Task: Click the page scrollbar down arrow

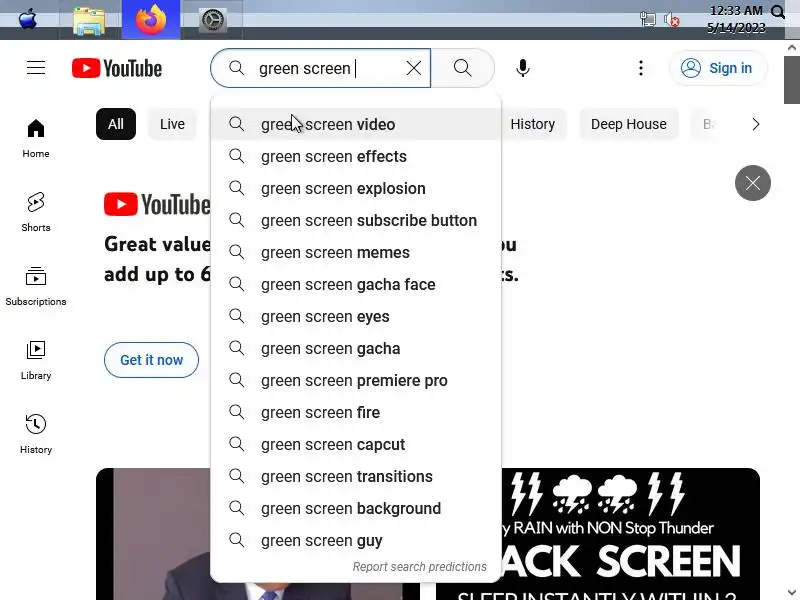Action: 792,592
